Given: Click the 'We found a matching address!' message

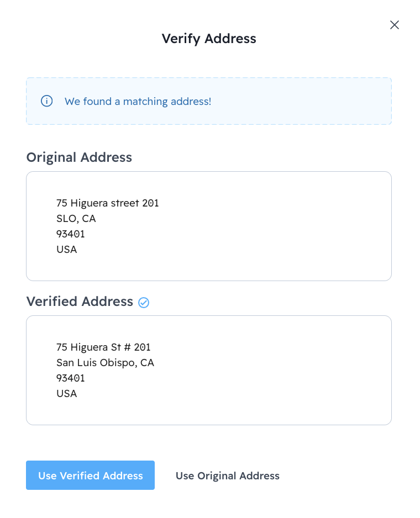Looking at the screenshot, I should click(138, 102).
